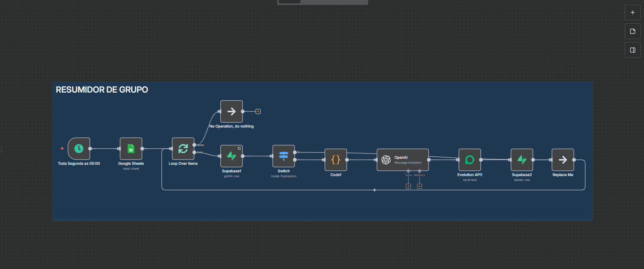This screenshot has width=644, height=269.
Task: Click the Switch node output 0 connector
Action: 295,152
